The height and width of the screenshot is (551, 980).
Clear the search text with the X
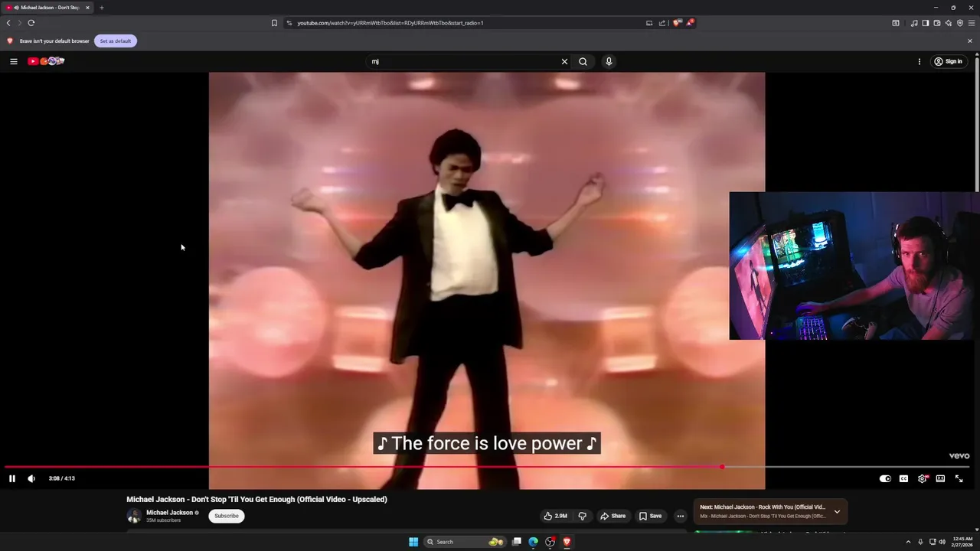[564, 61]
